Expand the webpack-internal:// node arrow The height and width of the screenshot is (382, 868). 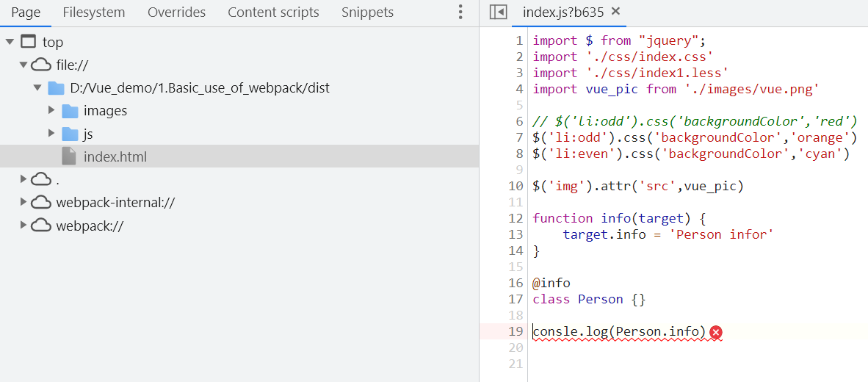[x=23, y=203]
